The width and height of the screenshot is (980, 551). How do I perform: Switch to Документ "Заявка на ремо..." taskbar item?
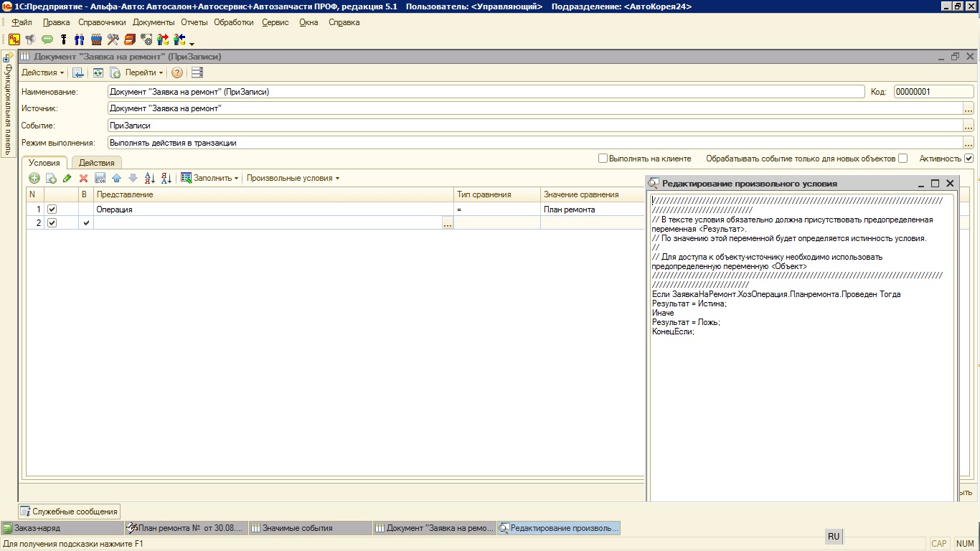point(435,528)
